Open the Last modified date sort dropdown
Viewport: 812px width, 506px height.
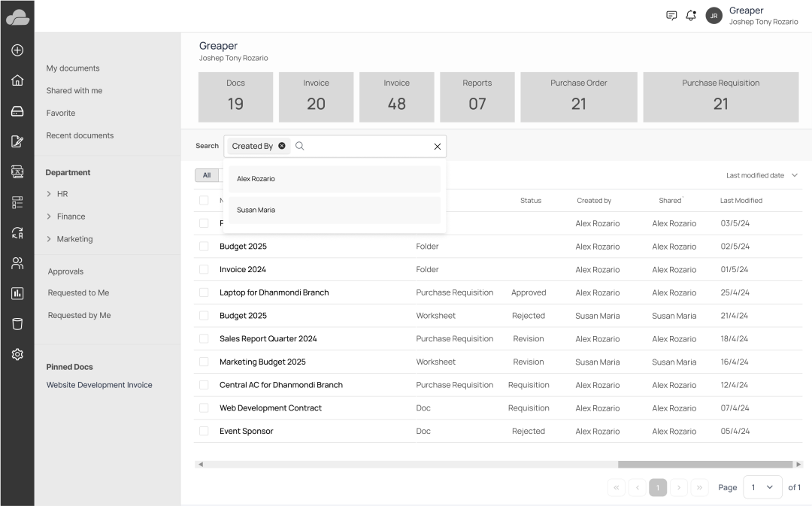[762, 175]
